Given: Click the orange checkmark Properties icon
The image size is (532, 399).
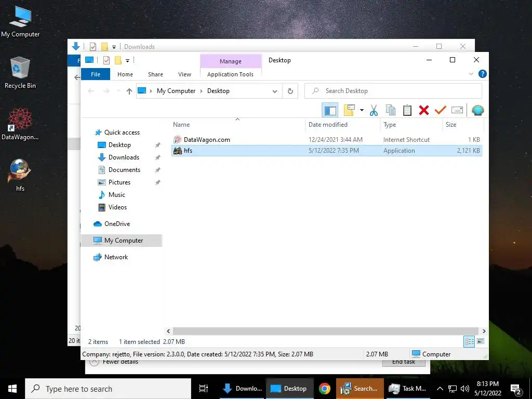Looking at the screenshot, I should [x=441, y=110].
